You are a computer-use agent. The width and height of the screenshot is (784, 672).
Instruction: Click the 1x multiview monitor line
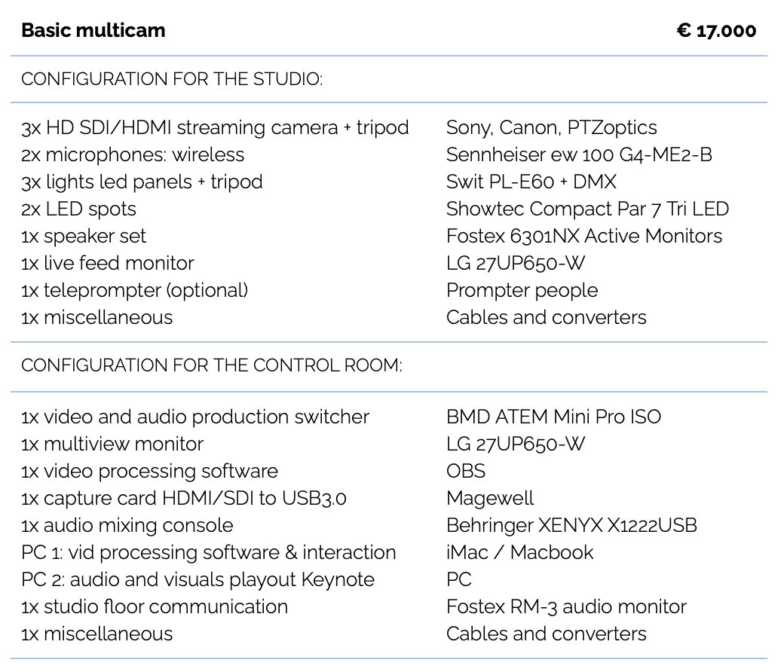coord(112,444)
